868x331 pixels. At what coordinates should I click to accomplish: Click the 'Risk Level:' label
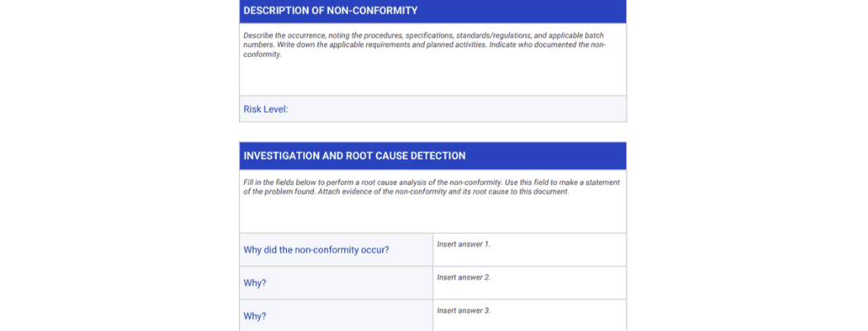(265, 109)
